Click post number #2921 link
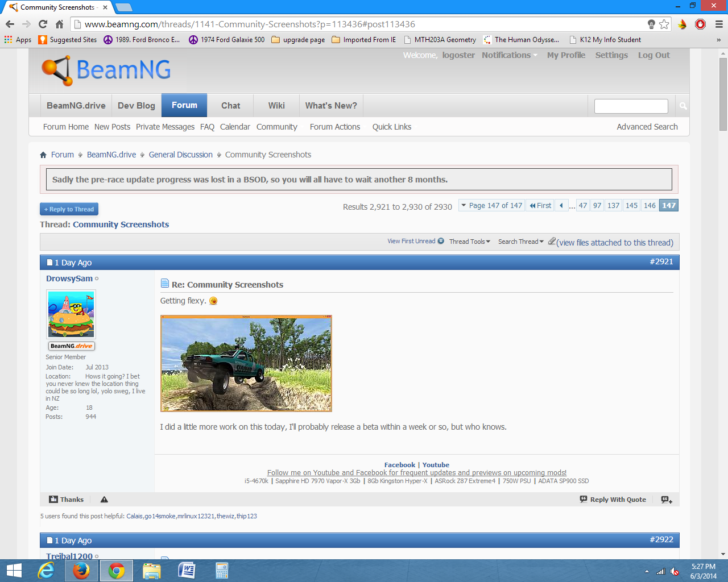This screenshot has height=582, width=728. [661, 261]
